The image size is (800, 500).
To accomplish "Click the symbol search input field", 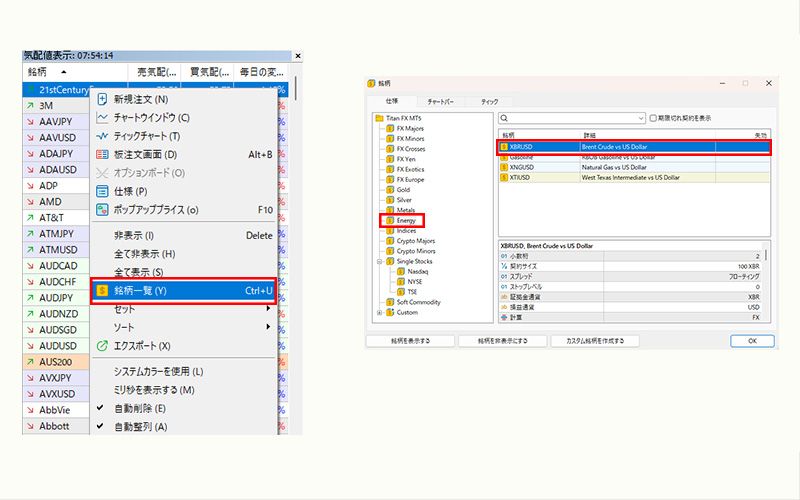I will pos(572,118).
